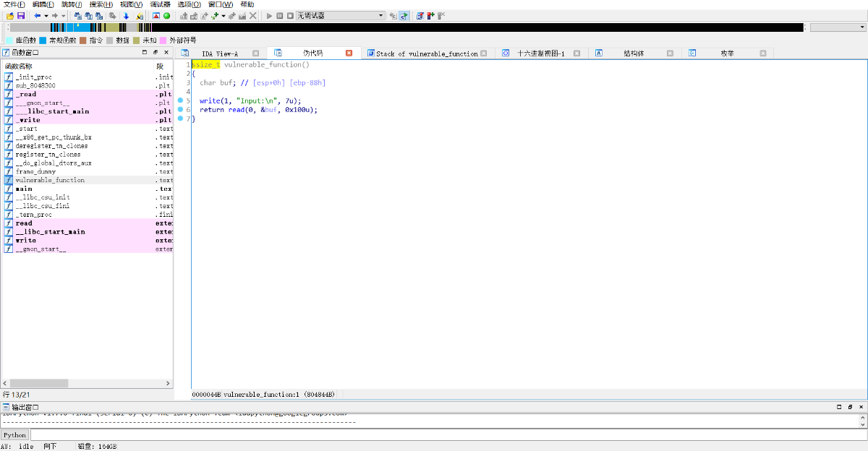The height and width of the screenshot is (451, 868).
Task: Toggle breakpoint dot on pseudocode line 5
Action: click(180, 100)
